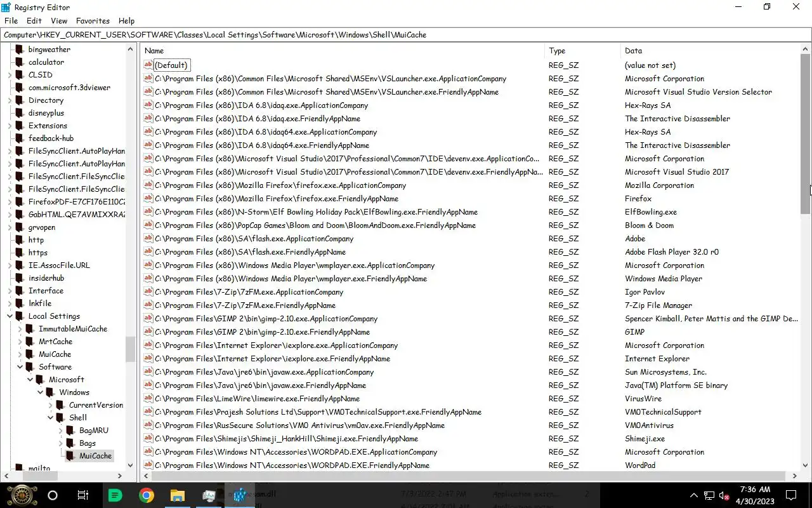This screenshot has width=812, height=508.
Task: Open Task View on the taskbar
Action: point(83,495)
